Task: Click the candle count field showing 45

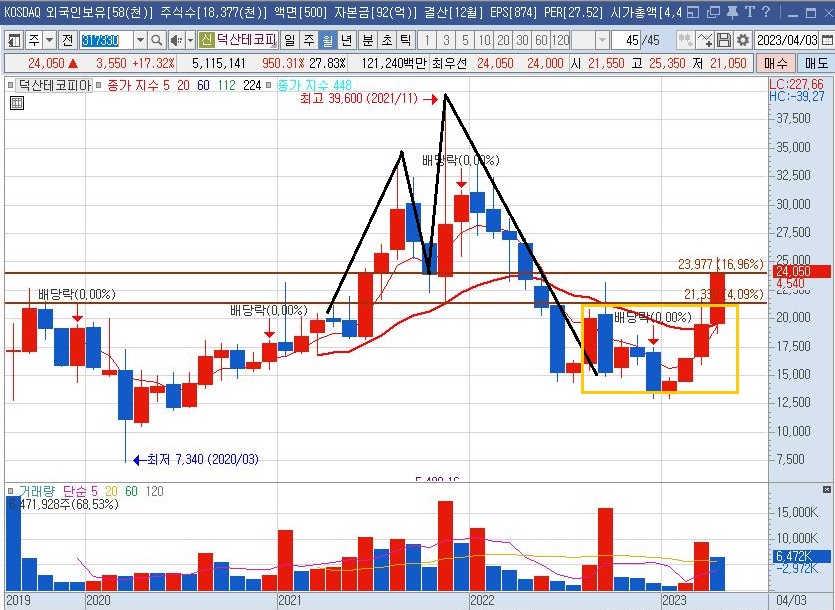Action: 625,40
